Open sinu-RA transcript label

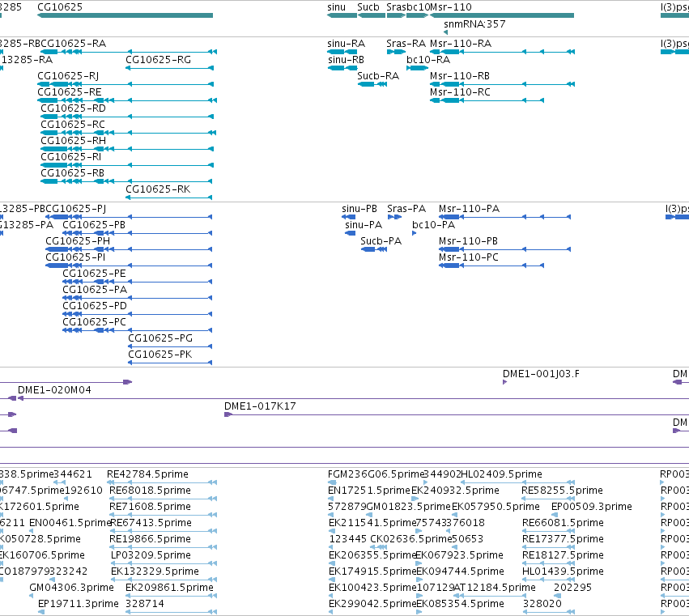pos(347,44)
